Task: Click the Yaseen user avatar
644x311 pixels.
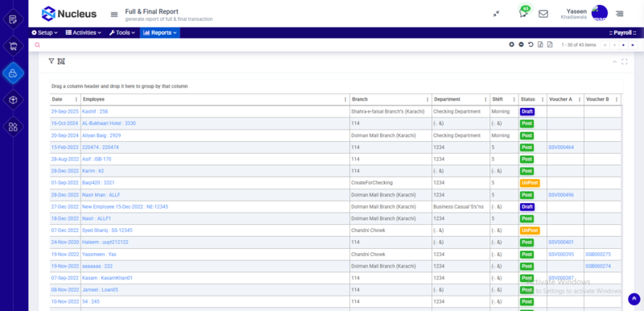Action: pyautogui.click(x=599, y=14)
